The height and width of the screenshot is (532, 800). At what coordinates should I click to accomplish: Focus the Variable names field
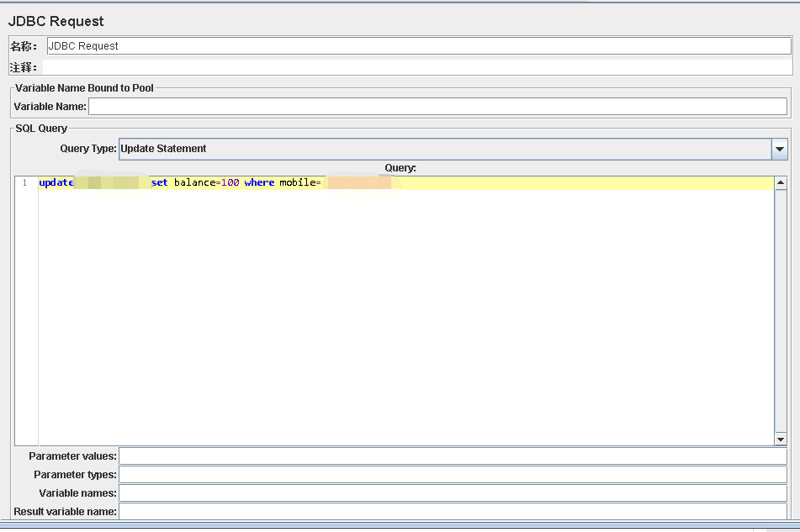(453, 493)
